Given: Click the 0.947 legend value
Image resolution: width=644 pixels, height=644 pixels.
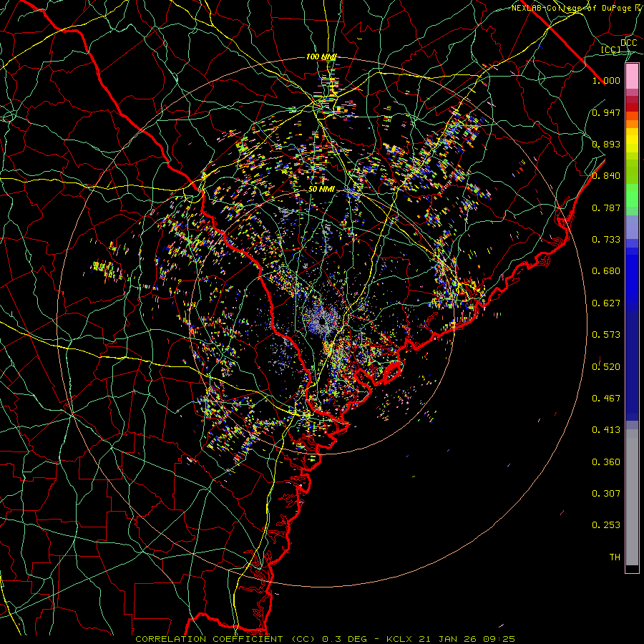Looking at the screenshot, I should click(x=606, y=112).
